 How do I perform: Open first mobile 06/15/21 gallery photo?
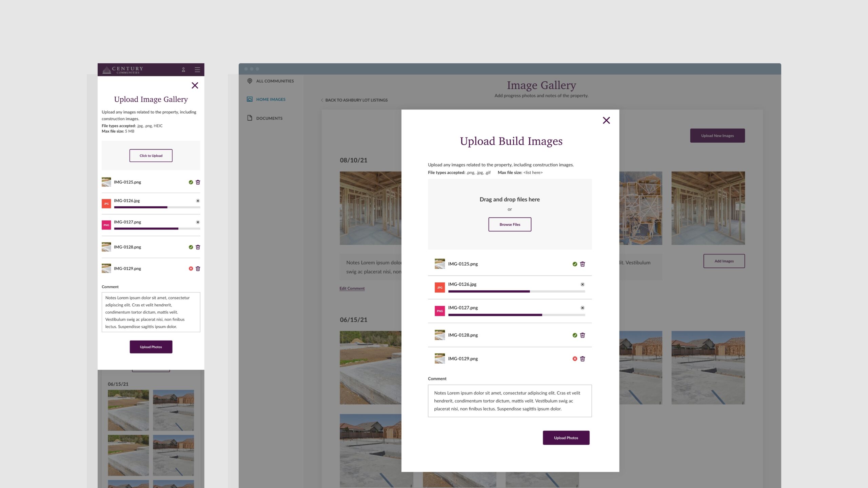click(x=128, y=410)
